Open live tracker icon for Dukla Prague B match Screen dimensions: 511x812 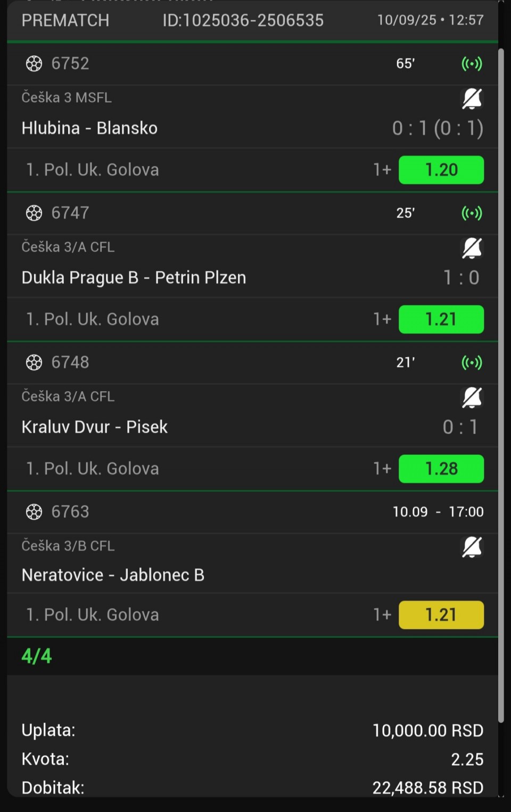(472, 213)
